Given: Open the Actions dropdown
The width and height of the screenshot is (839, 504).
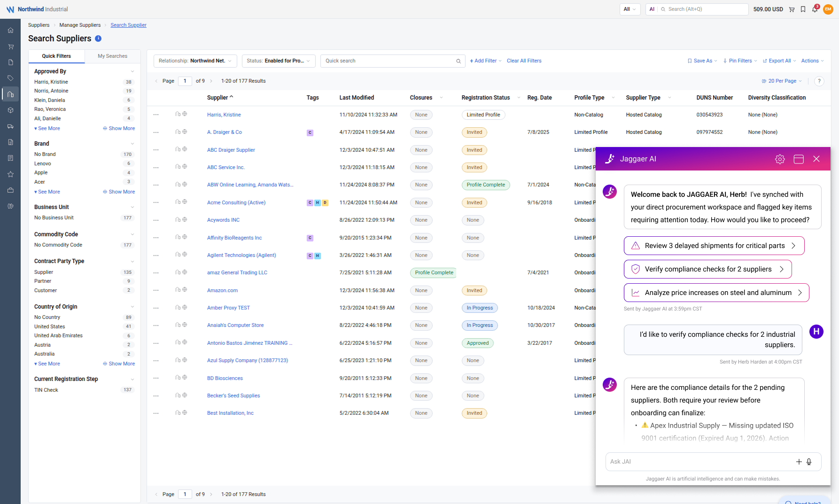Looking at the screenshot, I should coord(812,61).
